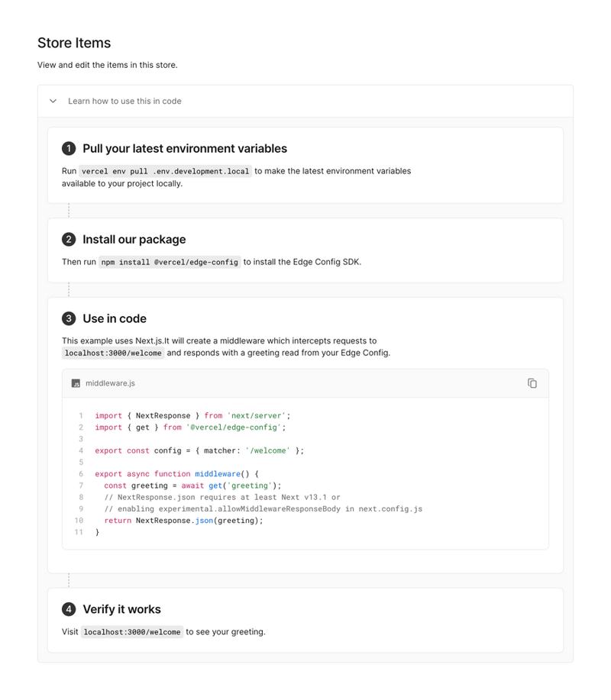
Task: Select the Use in code section title
Action: 115,318
